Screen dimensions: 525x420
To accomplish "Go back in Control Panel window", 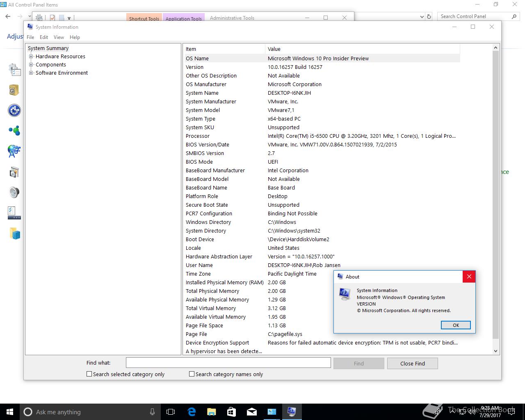I will [x=8, y=16].
